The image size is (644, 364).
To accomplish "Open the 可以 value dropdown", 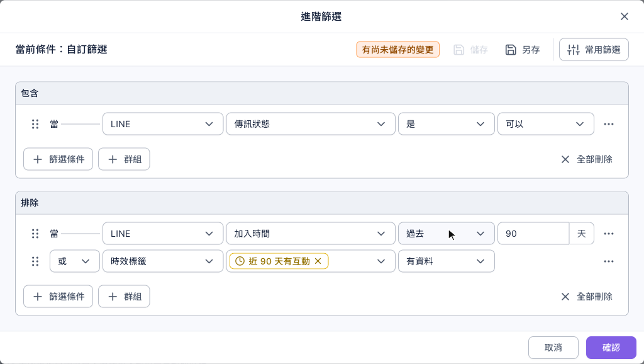I will click(545, 124).
